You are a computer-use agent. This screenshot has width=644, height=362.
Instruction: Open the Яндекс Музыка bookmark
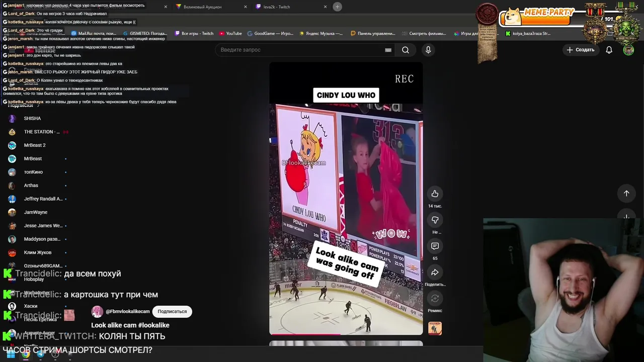(320, 34)
